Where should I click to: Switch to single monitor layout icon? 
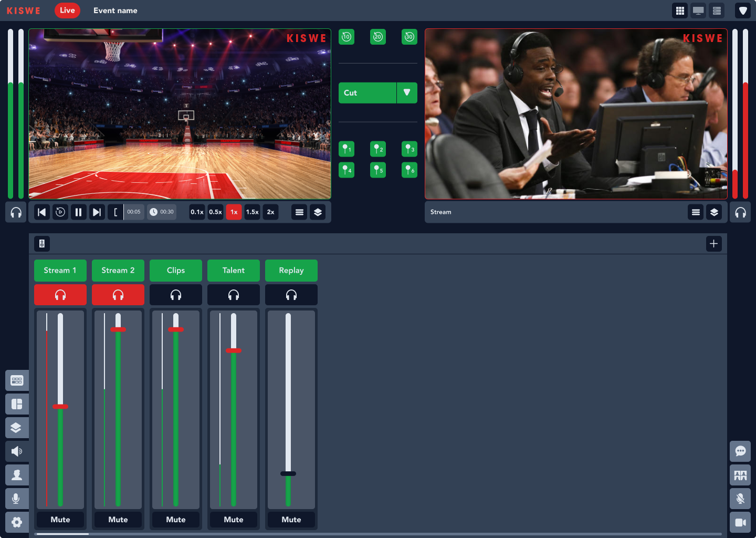tap(698, 11)
